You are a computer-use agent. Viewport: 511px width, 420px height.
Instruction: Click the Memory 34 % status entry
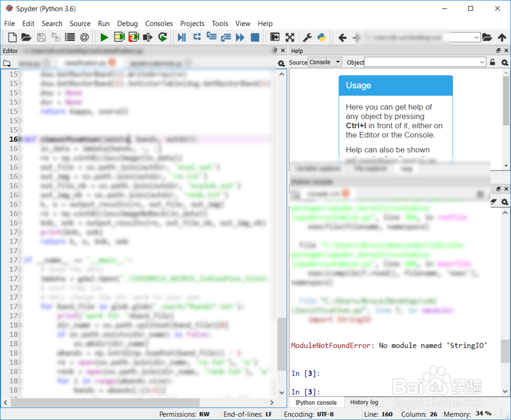(467, 414)
